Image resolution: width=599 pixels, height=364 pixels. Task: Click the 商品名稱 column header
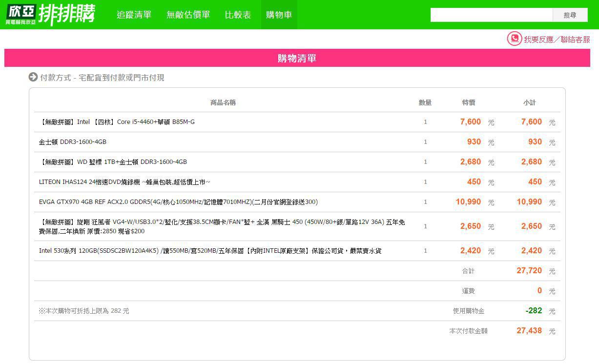pos(223,102)
